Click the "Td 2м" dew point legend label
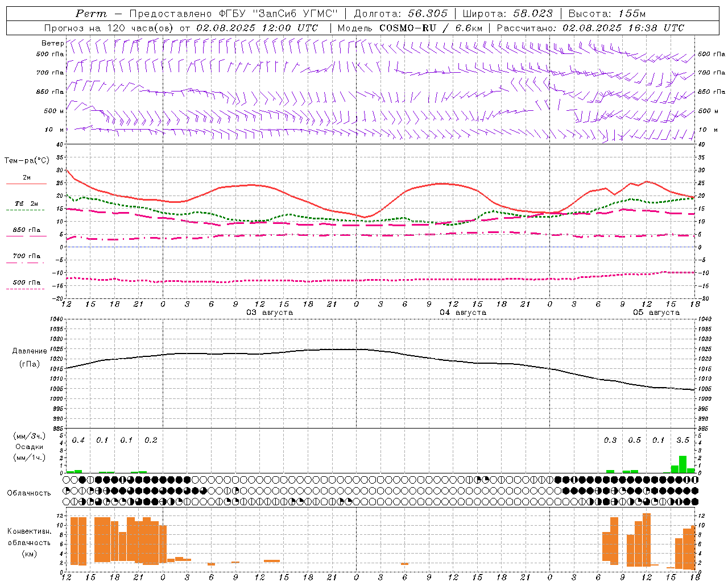 pyautogui.click(x=26, y=203)
